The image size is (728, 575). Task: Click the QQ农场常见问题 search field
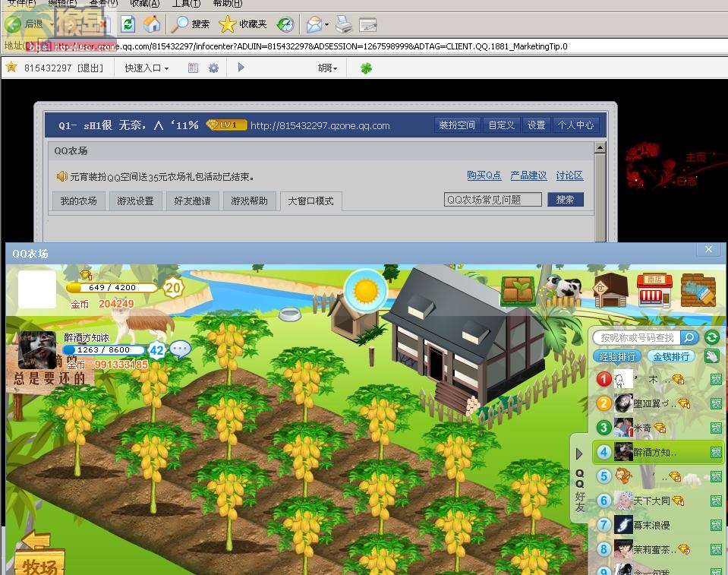(493, 200)
